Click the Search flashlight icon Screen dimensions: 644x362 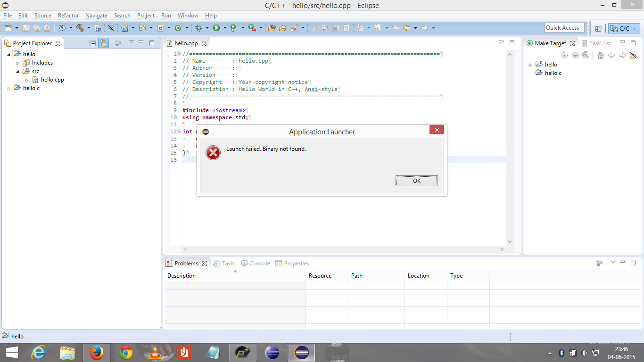pos(294,28)
